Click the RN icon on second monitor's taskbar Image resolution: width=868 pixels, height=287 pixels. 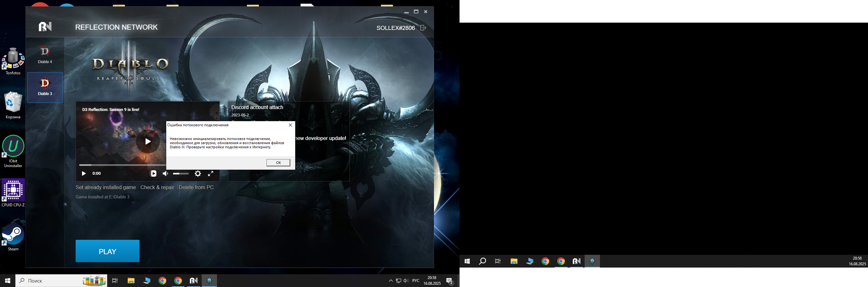coord(577,261)
